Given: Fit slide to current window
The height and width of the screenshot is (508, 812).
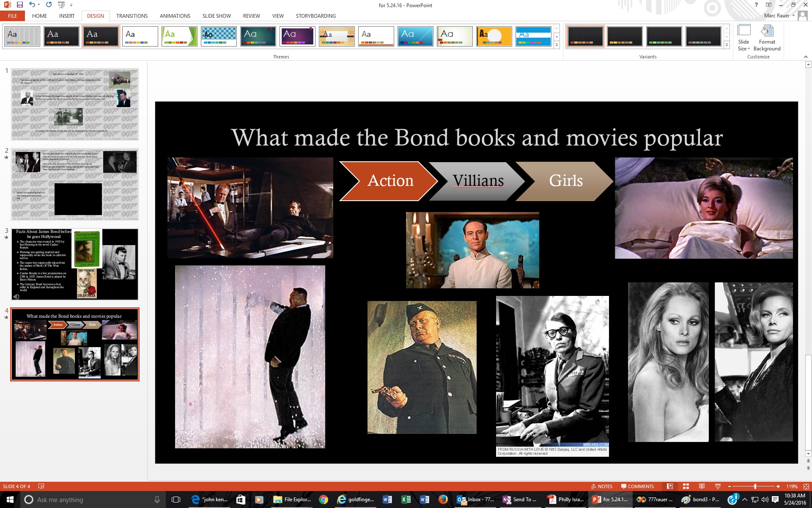Looking at the screenshot, I should (x=806, y=486).
